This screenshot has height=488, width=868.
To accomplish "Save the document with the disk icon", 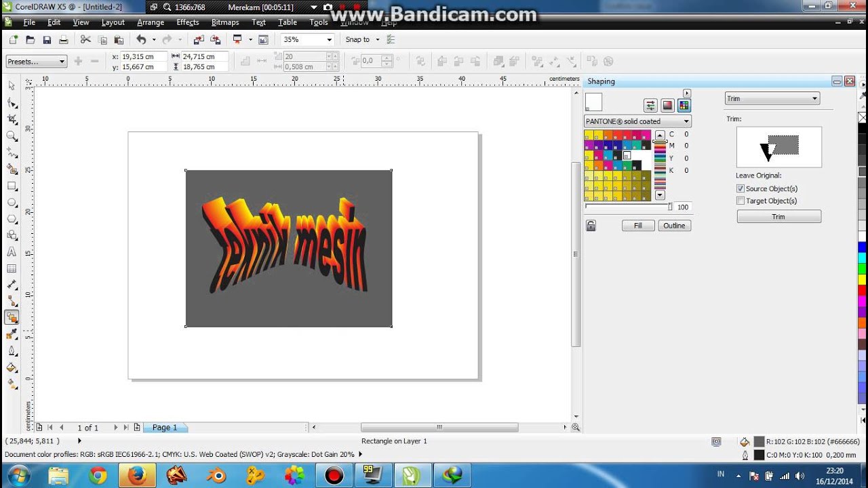I will 47,40.
